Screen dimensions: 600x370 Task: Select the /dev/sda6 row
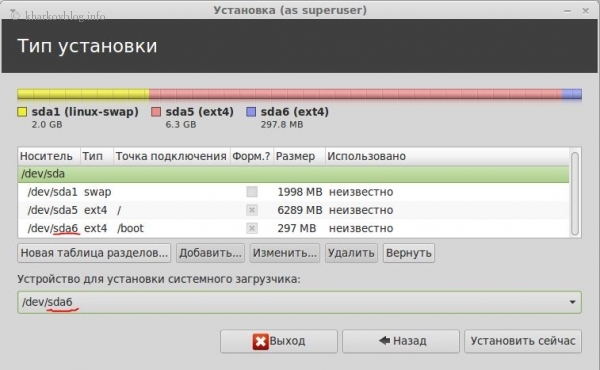(293, 228)
